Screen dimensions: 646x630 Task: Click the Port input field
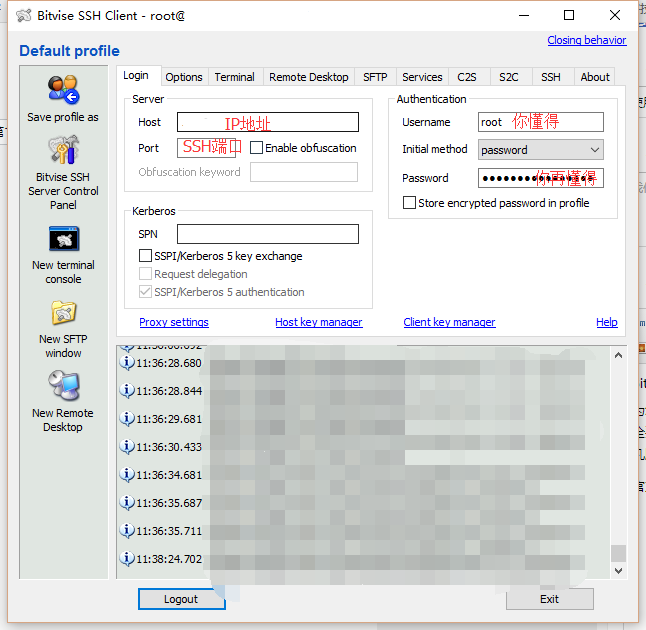click(206, 148)
